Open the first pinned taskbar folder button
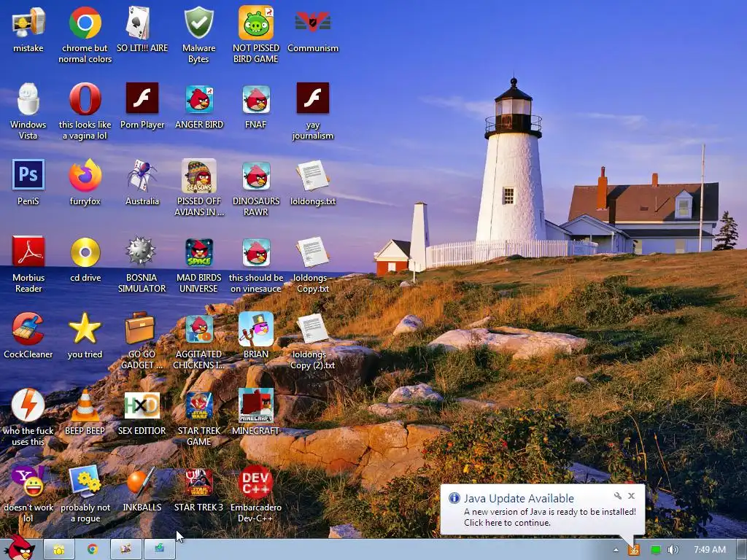The height and width of the screenshot is (560, 747). [x=59, y=550]
